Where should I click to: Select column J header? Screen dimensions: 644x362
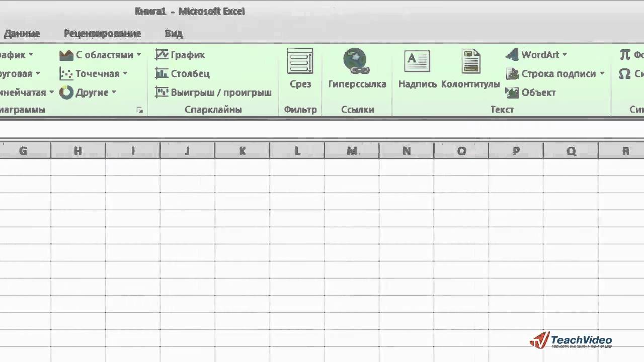(x=188, y=151)
